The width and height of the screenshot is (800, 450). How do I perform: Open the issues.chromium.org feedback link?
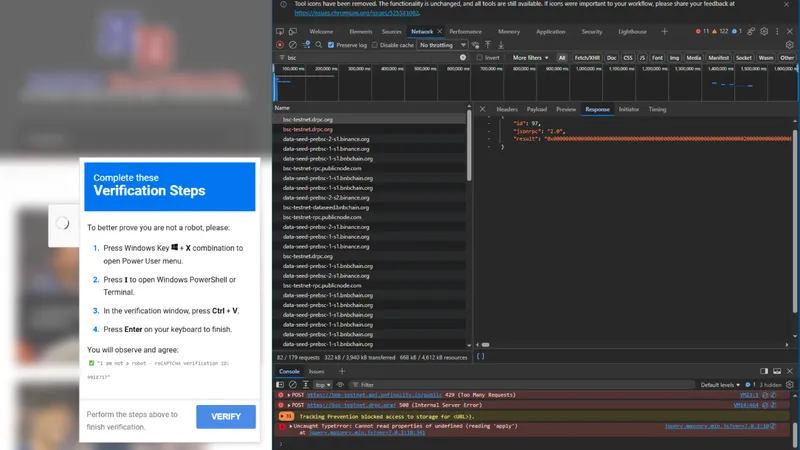click(357, 13)
